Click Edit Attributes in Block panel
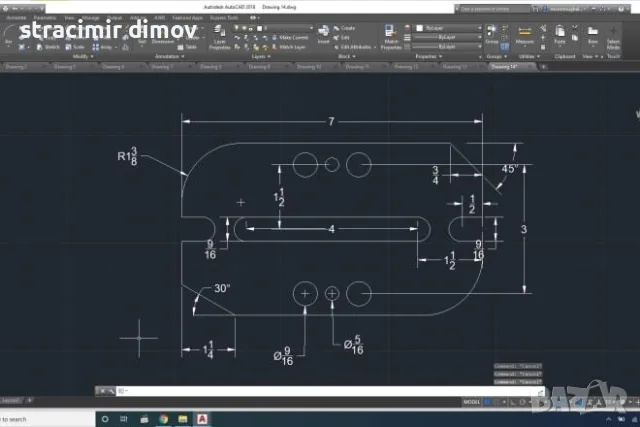This screenshot has height=427, width=640. [x=353, y=47]
